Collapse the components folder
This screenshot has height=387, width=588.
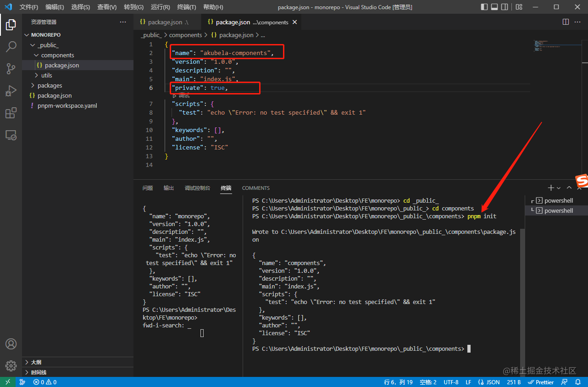[x=57, y=55]
